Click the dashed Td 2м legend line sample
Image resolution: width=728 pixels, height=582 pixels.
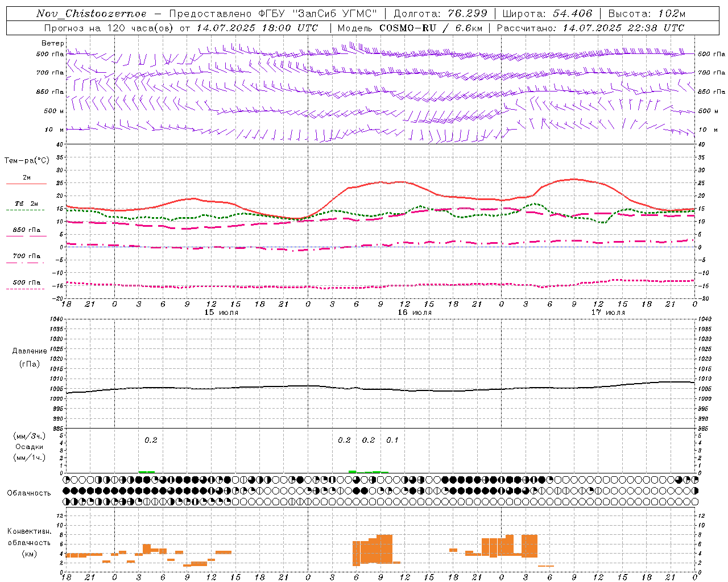coord(26,210)
